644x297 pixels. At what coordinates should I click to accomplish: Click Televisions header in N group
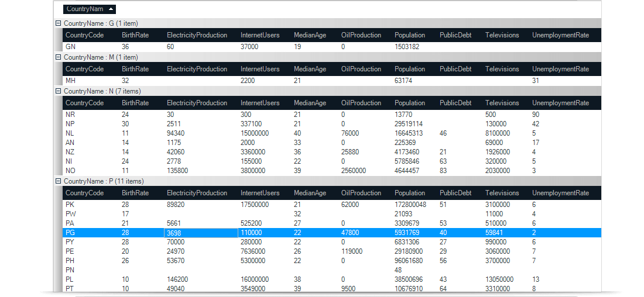pyautogui.click(x=502, y=103)
